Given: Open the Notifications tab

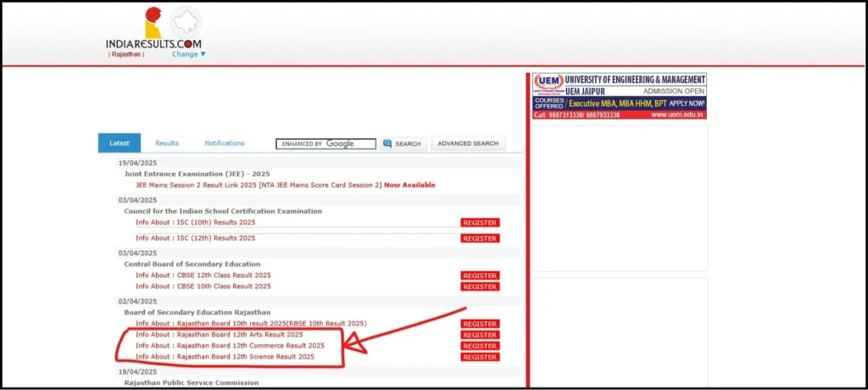Looking at the screenshot, I should 225,143.
